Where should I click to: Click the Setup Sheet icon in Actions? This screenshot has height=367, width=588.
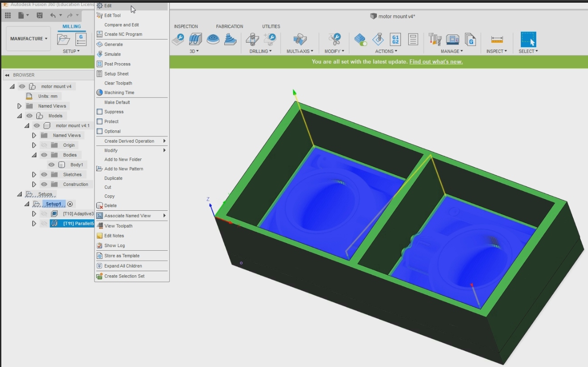point(413,40)
